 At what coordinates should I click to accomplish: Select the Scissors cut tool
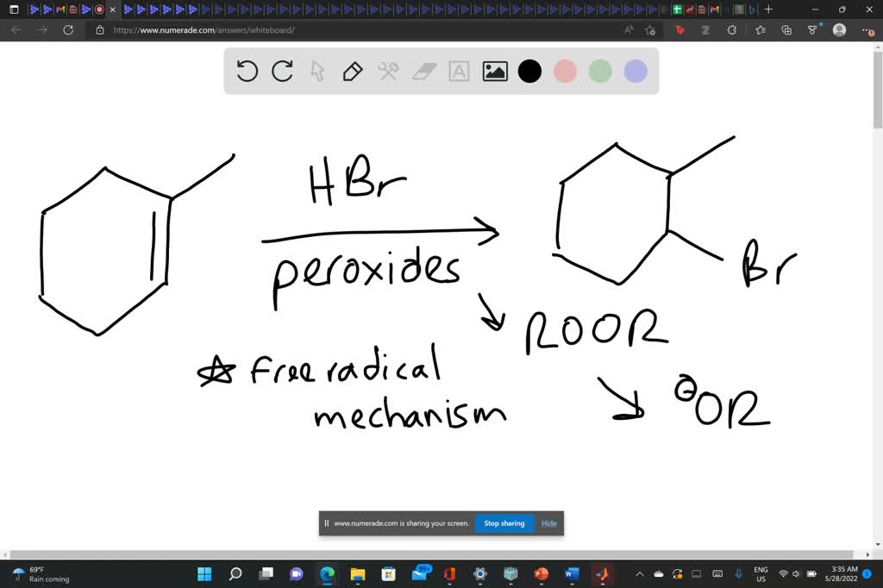tap(388, 72)
